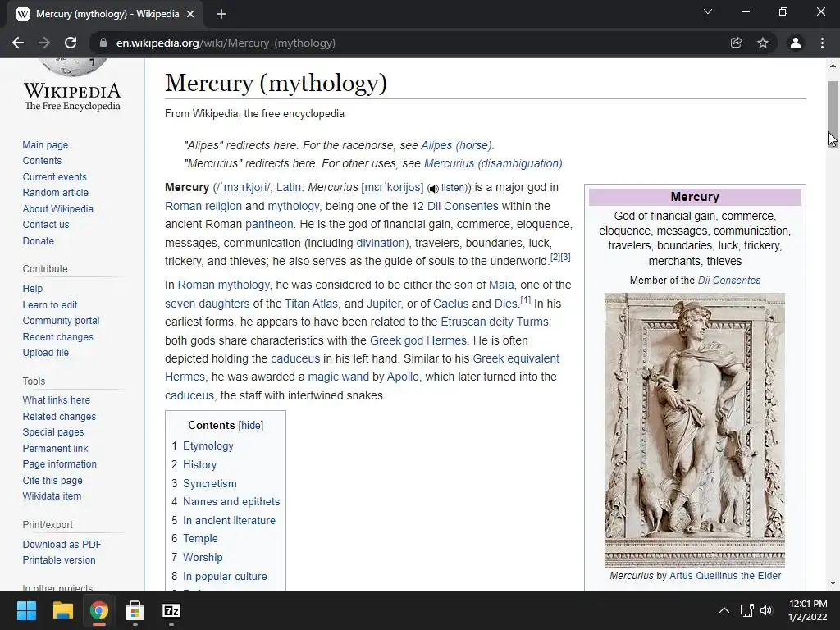Click citation reference [1]
The height and width of the screenshot is (630, 840).
coord(526,300)
